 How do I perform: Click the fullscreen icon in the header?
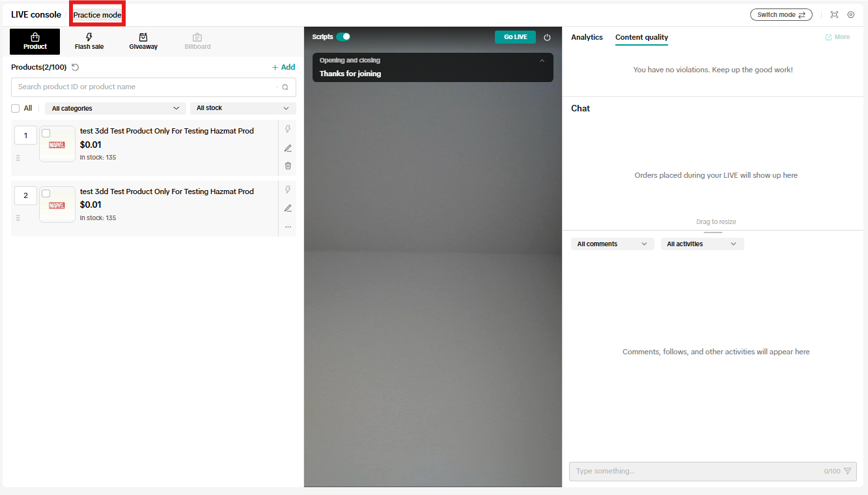tap(834, 14)
